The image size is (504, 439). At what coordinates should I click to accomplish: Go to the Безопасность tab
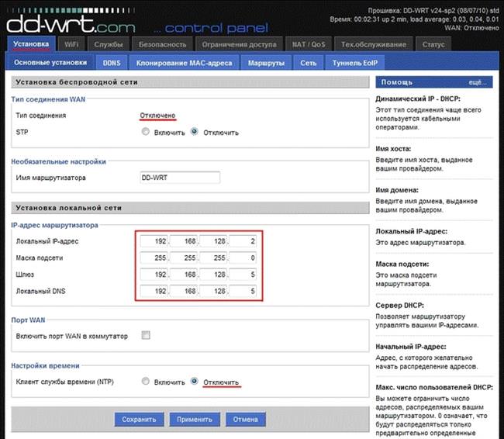point(162,44)
